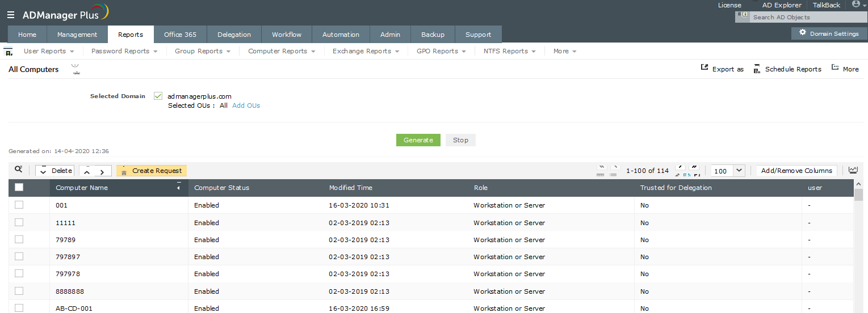
Task: Open Add/Remove Columns
Action: click(x=796, y=171)
